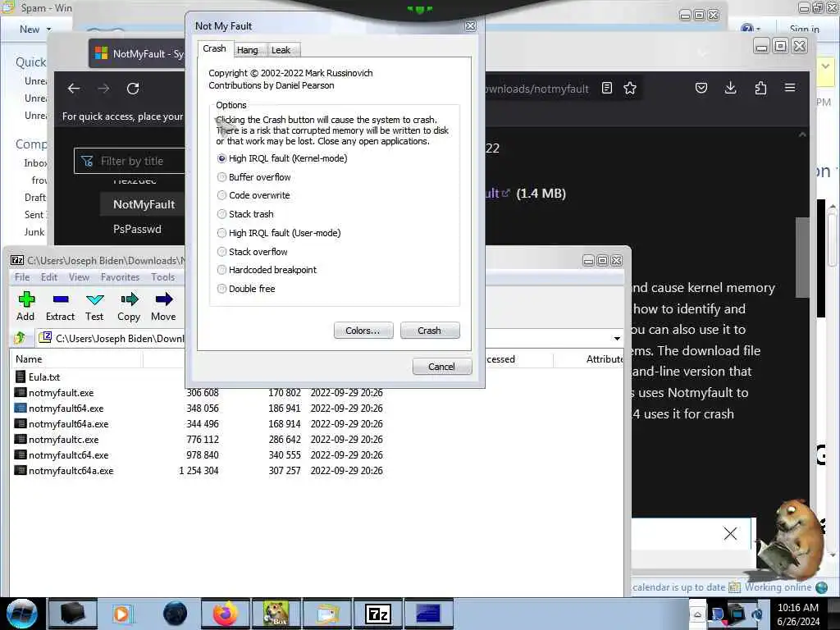The height and width of the screenshot is (630, 840).
Task: Select High IRQL fault (Kernel-mode) option
Action: [282, 158]
